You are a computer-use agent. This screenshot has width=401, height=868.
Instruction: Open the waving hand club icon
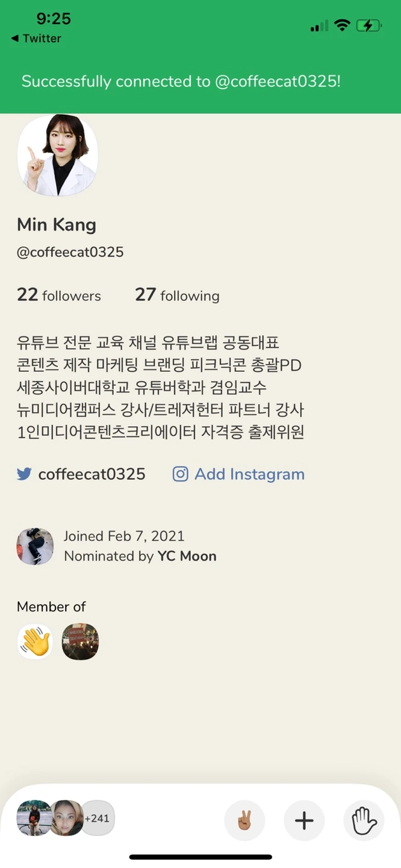coord(35,641)
